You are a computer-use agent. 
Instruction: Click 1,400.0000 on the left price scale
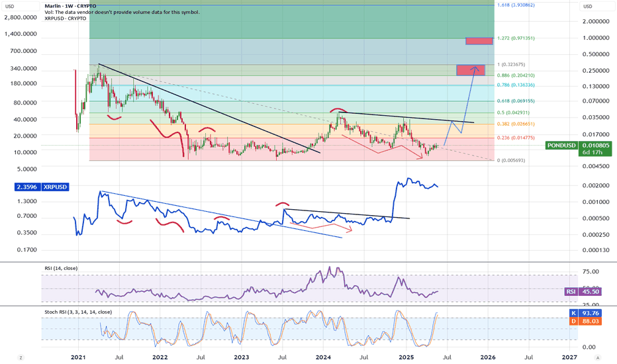21,34
